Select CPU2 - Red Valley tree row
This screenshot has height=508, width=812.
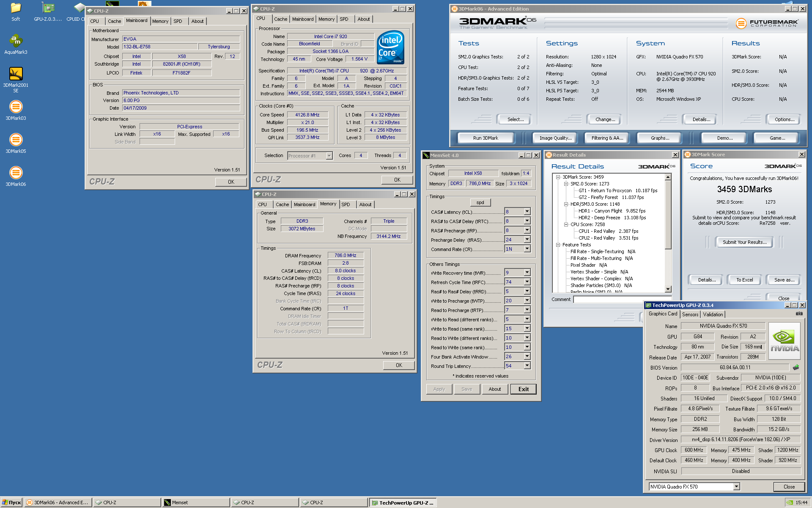(x=608, y=238)
